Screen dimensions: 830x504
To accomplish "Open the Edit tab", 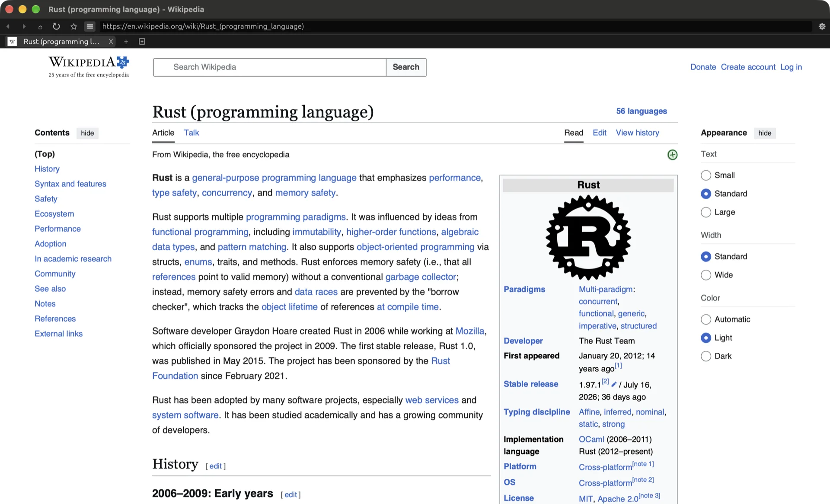I will 599,133.
